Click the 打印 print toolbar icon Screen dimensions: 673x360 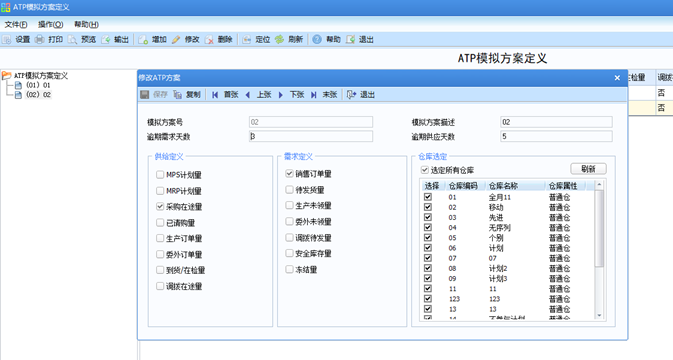pyautogui.click(x=39, y=39)
